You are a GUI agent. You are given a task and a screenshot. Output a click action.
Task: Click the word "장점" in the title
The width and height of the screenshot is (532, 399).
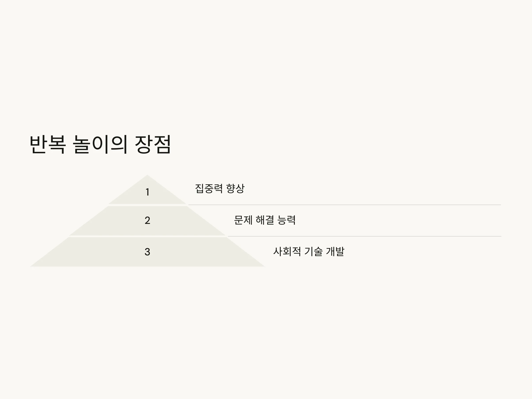(x=153, y=144)
